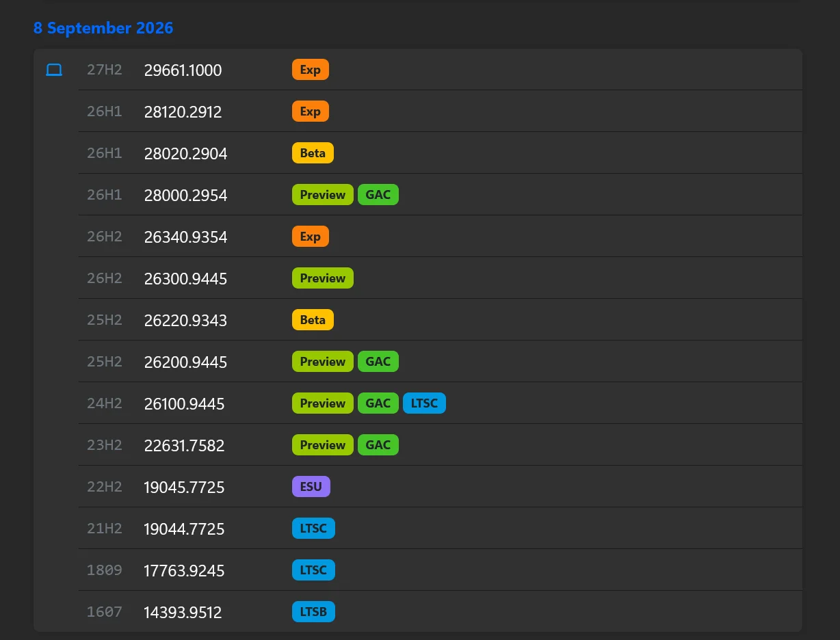Choose build 28000.2954

pos(185,195)
